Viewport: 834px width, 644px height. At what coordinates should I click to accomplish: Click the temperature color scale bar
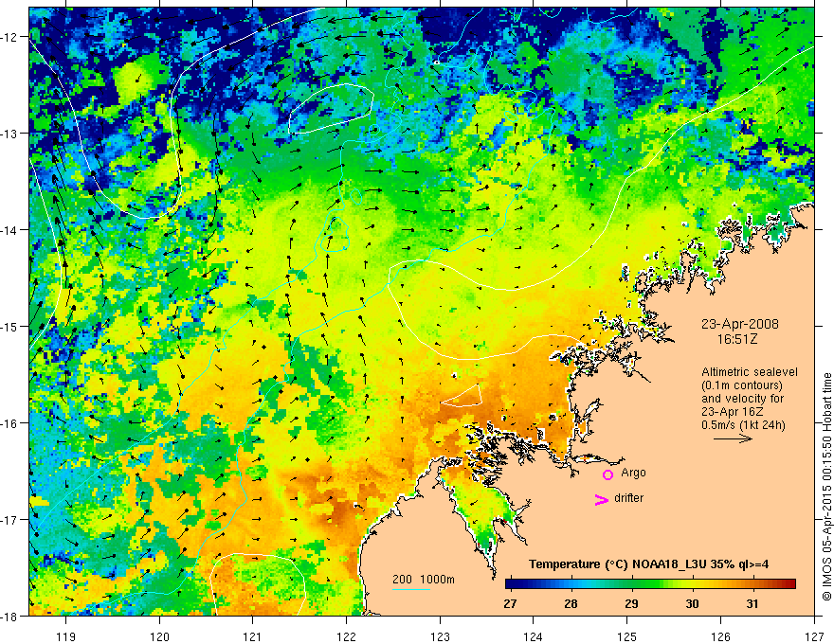click(x=650, y=584)
